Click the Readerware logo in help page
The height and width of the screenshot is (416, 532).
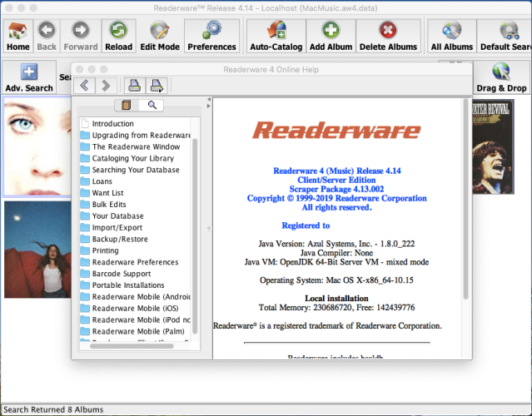336,131
